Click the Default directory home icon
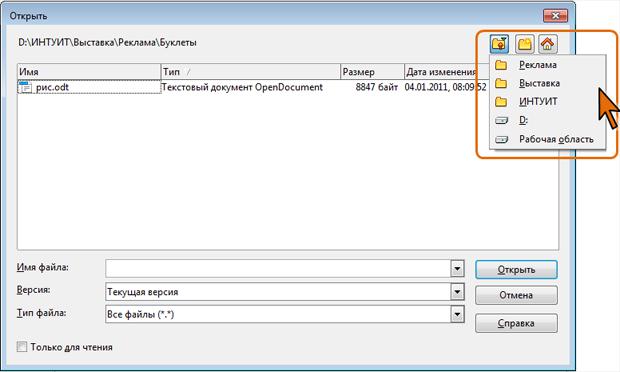The height and width of the screenshot is (372, 620). (548, 44)
